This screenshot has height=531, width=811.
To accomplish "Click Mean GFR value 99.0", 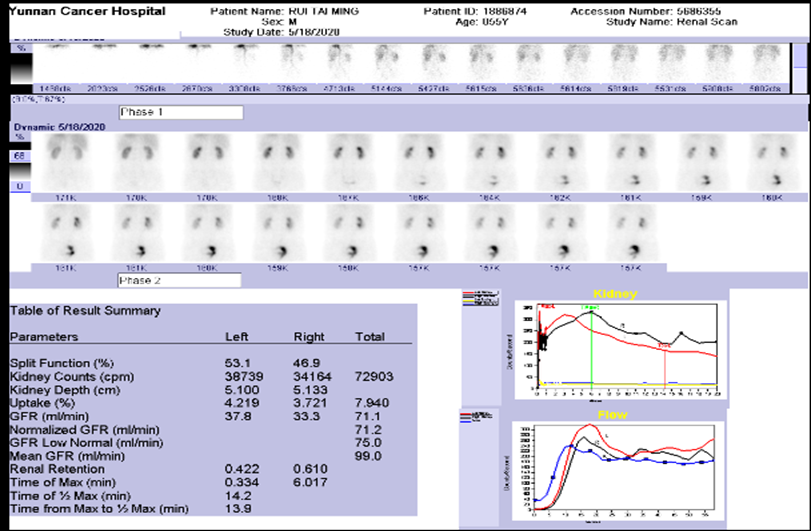I will (368, 456).
